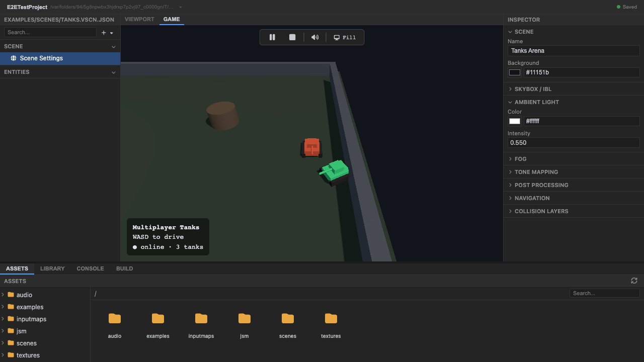Expand the inputmaps folder in tree
This screenshot has height=362, width=644.
[x=3, y=319]
